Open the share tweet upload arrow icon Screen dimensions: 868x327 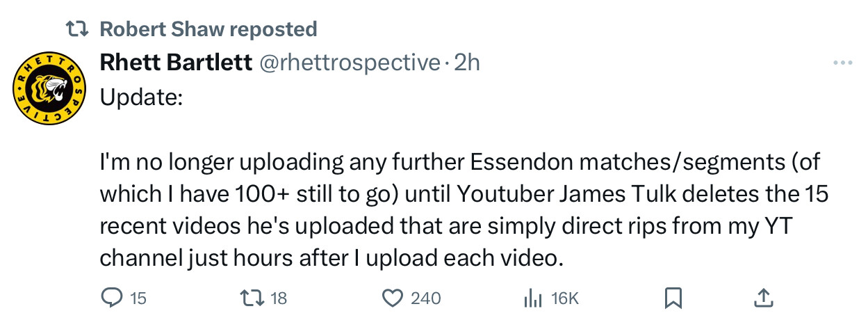pos(764,298)
